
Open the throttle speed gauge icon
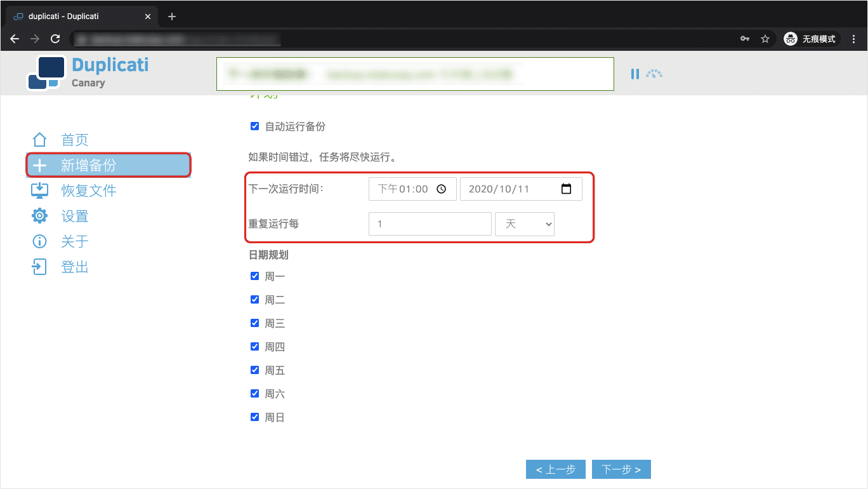pos(654,74)
